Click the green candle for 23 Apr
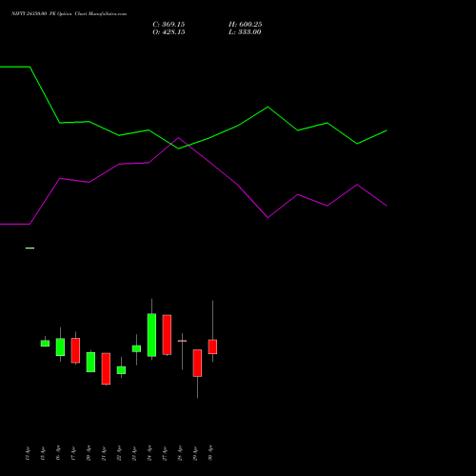Screen dimensions: 476x476 tap(136, 348)
